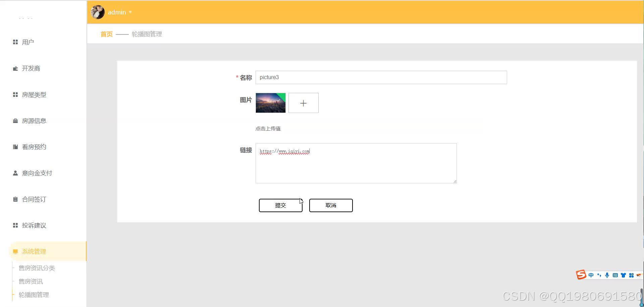Click the 合同签订 contract icon

pos(15,199)
